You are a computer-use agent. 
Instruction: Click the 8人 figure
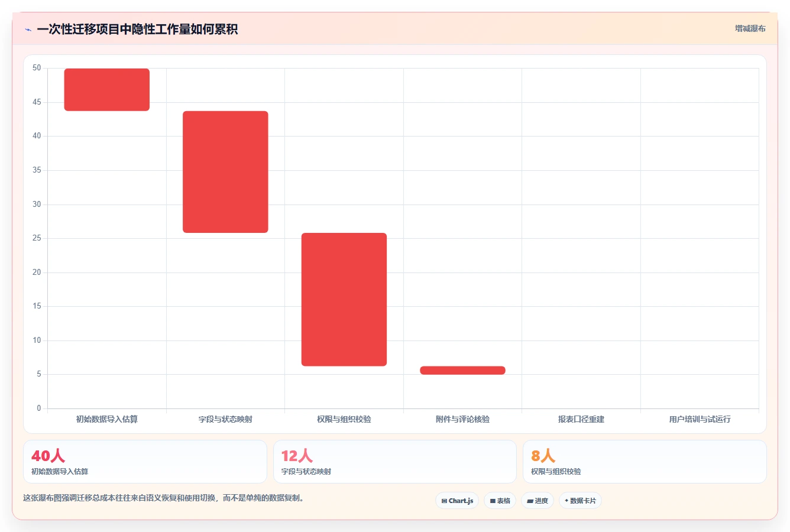pos(543,456)
